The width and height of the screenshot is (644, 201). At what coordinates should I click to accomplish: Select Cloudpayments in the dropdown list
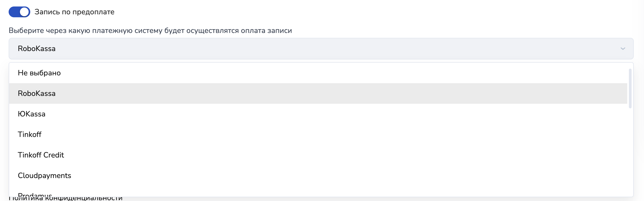[45, 176]
